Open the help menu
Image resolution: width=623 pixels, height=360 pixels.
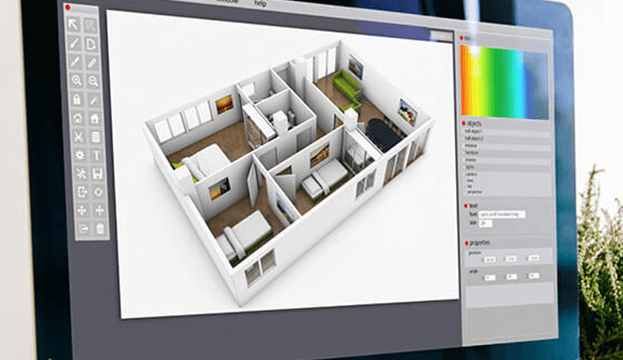pos(260,3)
